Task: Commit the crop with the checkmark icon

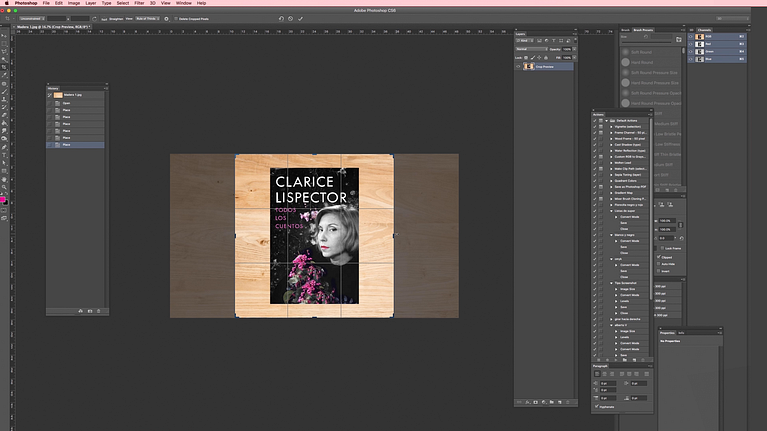Action: click(x=300, y=18)
